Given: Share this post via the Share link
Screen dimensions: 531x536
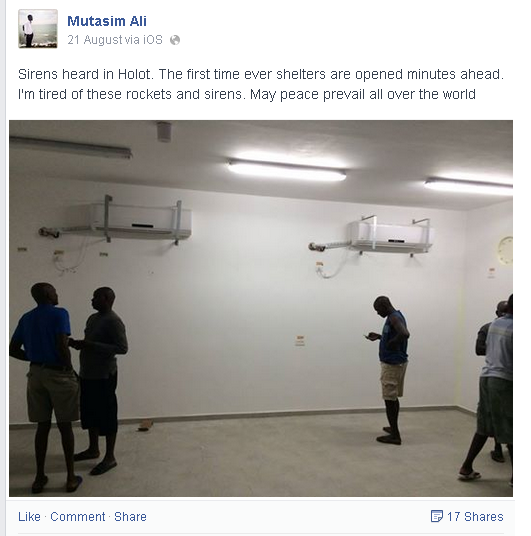Looking at the screenshot, I should 130,517.
